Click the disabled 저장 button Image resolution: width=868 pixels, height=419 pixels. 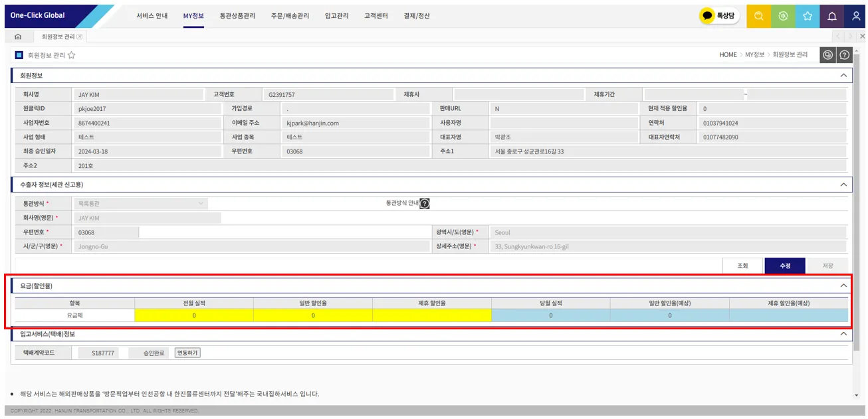click(827, 266)
